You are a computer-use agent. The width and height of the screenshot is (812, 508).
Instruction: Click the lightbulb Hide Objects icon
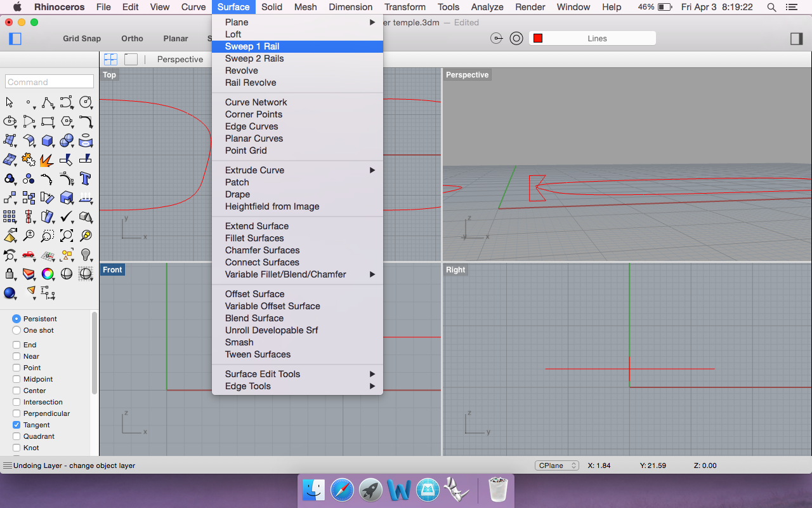tap(86, 255)
